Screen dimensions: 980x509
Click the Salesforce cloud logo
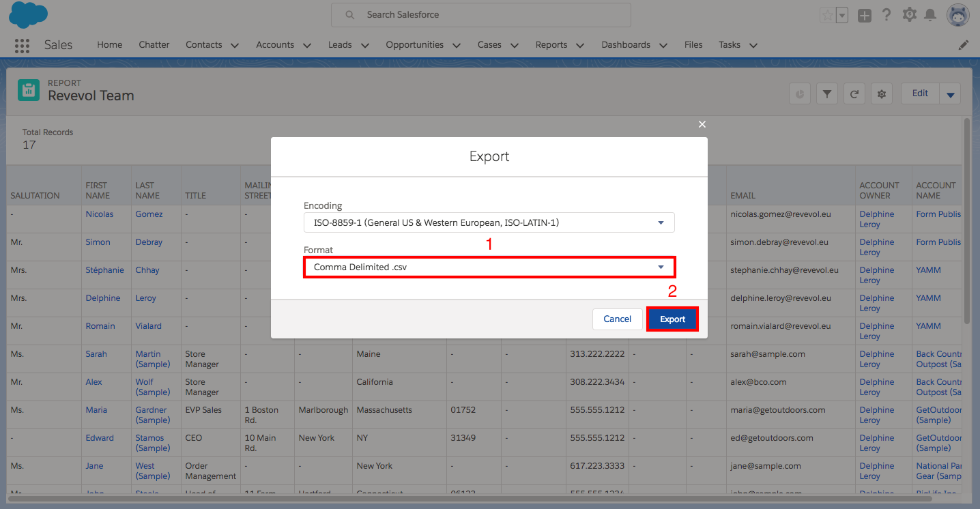pos(28,15)
